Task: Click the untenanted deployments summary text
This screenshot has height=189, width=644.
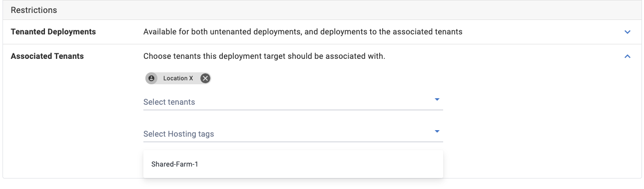Action: tap(303, 31)
